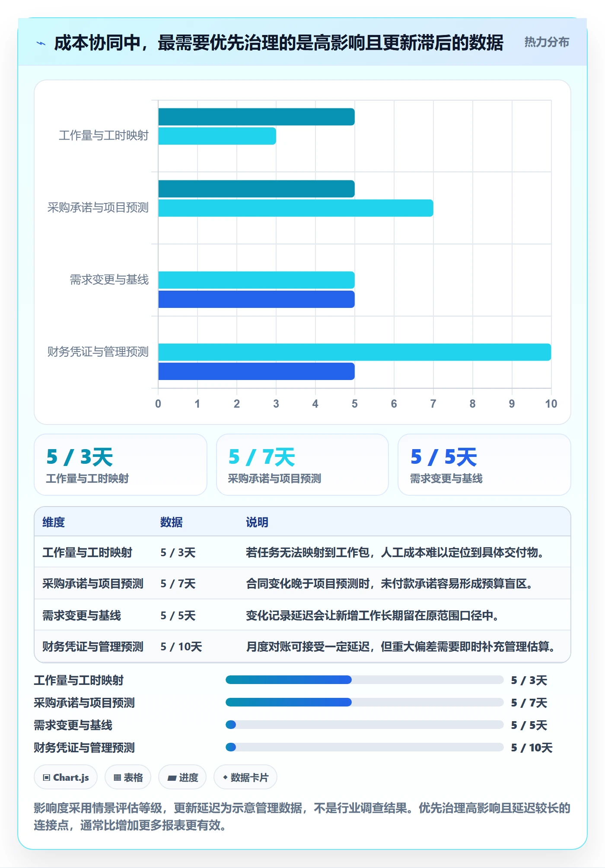605x868 pixels.
Task: Select the Chart.js chip
Action: (66, 777)
